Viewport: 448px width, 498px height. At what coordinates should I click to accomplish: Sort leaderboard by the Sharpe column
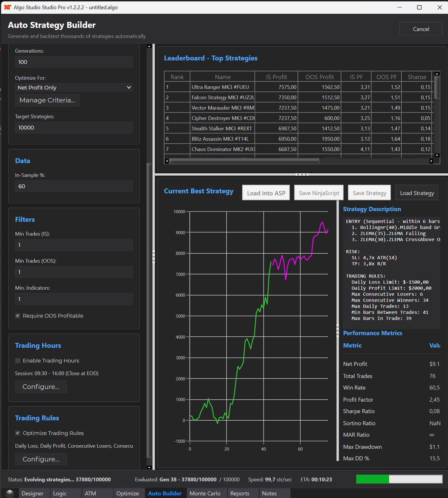[417, 77]
